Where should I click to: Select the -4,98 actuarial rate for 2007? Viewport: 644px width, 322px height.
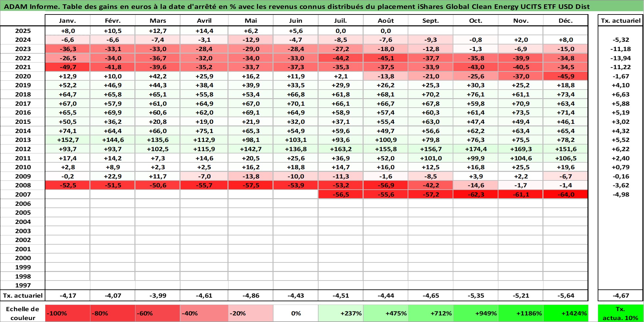click(620, 194)
